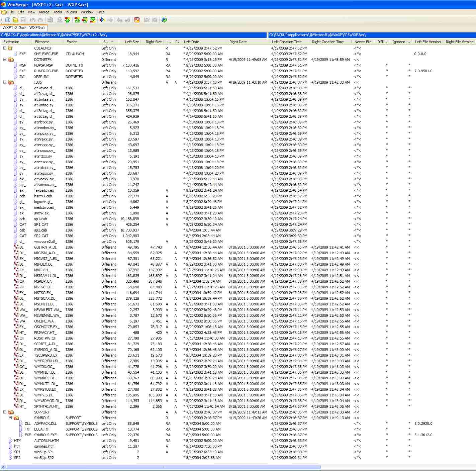Open the Window menu
The height and width of the screenshot is (471, 476).
pyautogui.click(x=87, y=12)
